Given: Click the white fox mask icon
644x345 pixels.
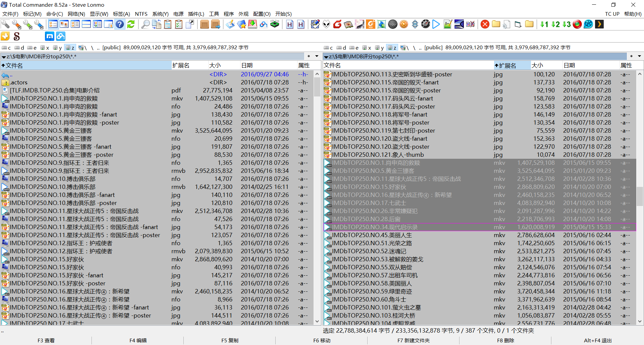Looking at the screenshot, I should click(326, 24).
